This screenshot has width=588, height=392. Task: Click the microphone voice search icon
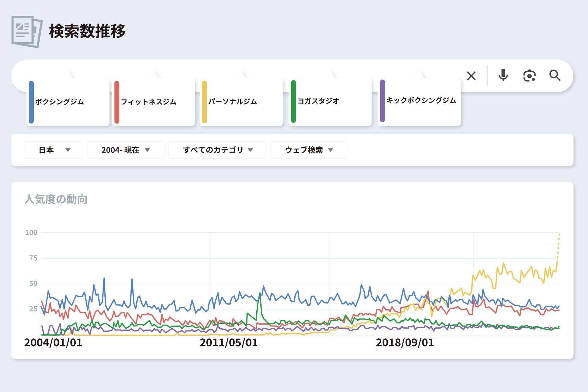click(x=503, y=75)
